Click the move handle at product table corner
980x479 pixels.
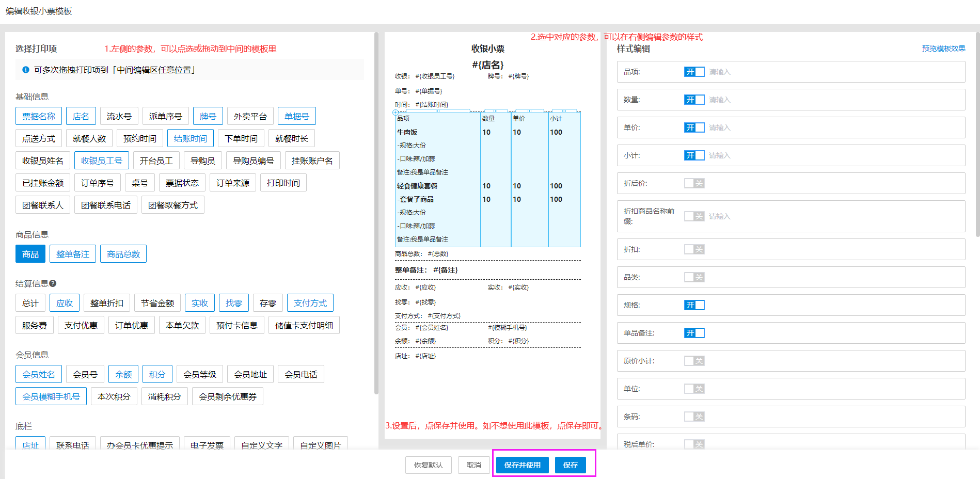tap(396, 112)
